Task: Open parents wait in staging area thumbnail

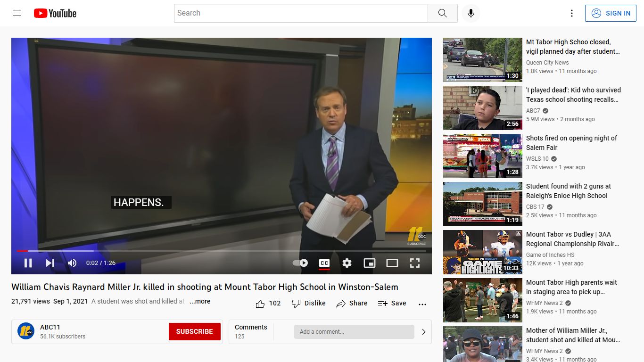Action: point(483,300)
